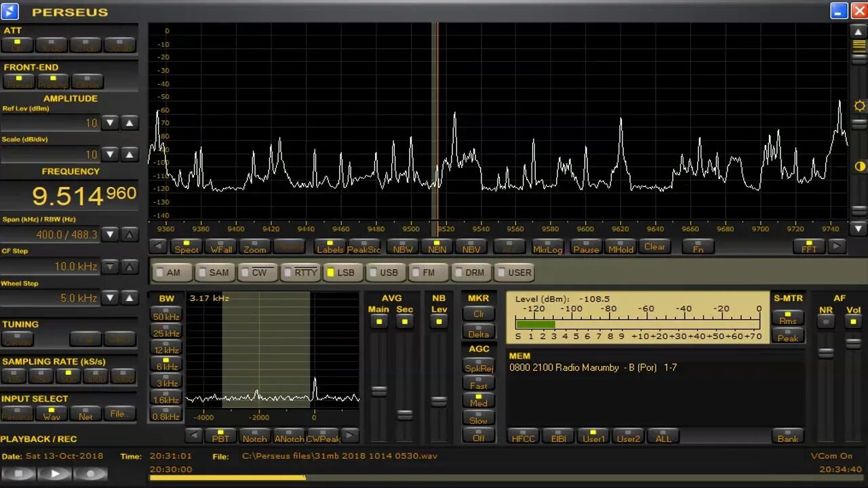Set bandwidth to 25 kHz
This screenshot has width=868, height=488.
[166, 331]
